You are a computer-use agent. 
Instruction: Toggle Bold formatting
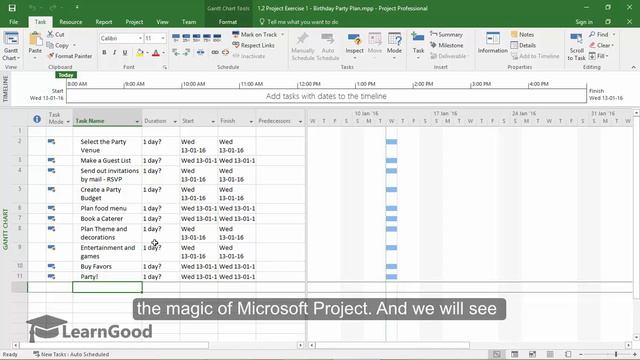pyautogui.click(x=104, y=53)
